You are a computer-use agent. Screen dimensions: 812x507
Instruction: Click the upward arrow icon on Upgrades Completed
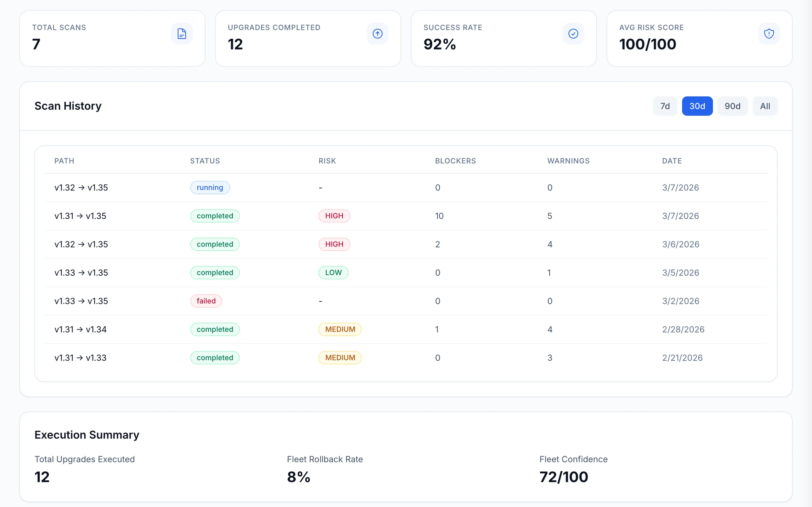377,34
